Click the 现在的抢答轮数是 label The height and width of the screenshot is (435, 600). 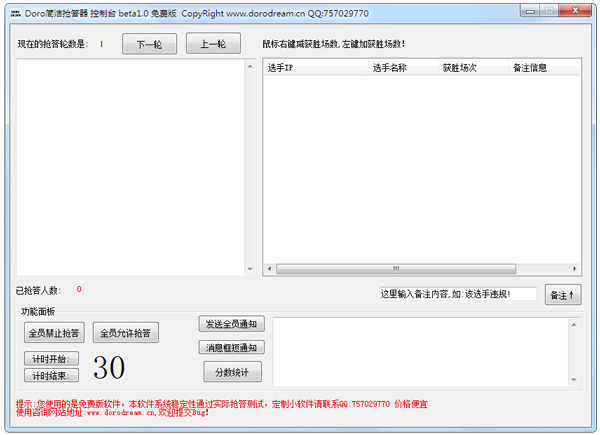pos(53,44)
